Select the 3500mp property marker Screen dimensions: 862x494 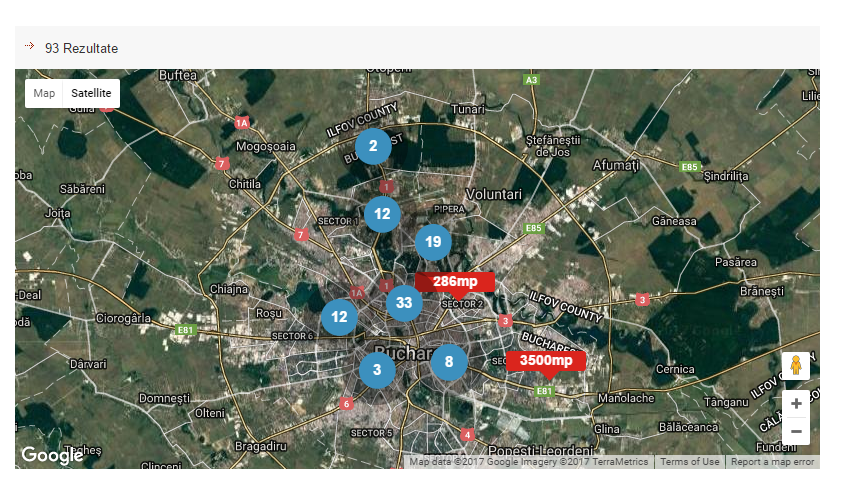point(546,361)
